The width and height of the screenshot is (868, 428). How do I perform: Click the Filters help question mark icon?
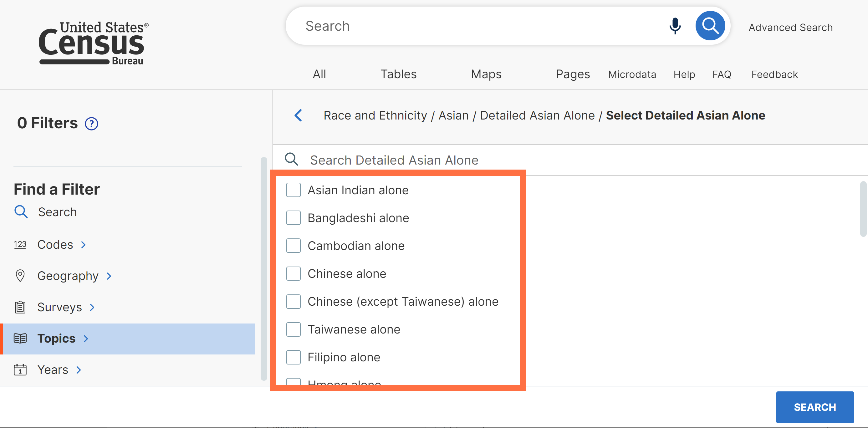[x=91, y=124]
